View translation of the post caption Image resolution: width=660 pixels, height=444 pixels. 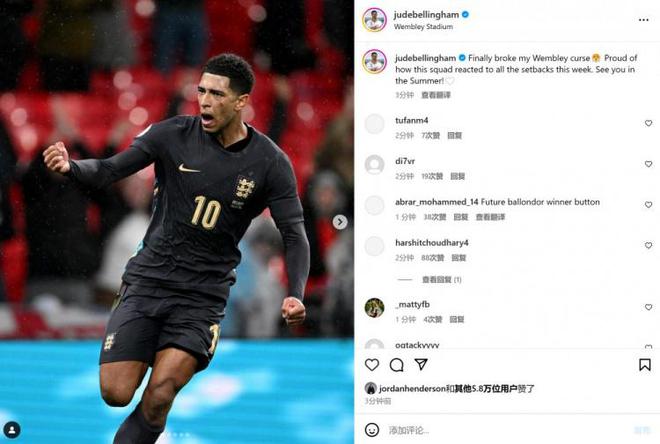(x=436, y=95)
